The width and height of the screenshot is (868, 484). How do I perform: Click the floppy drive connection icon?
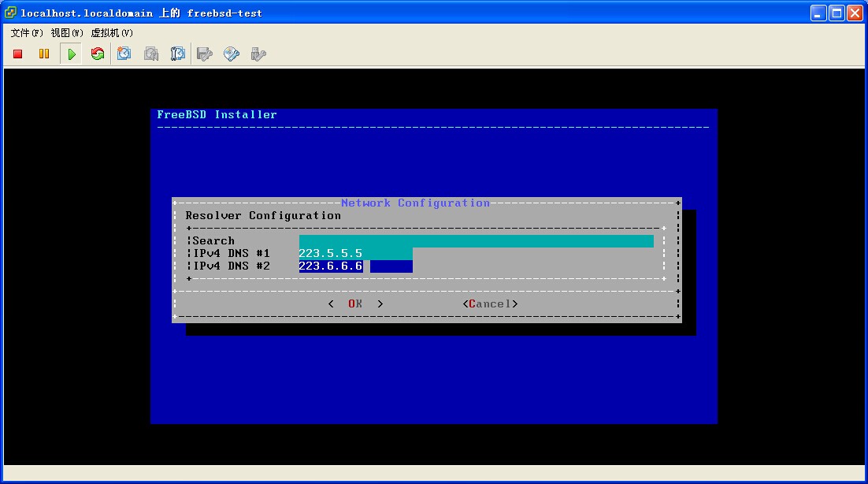coord(205,54)
